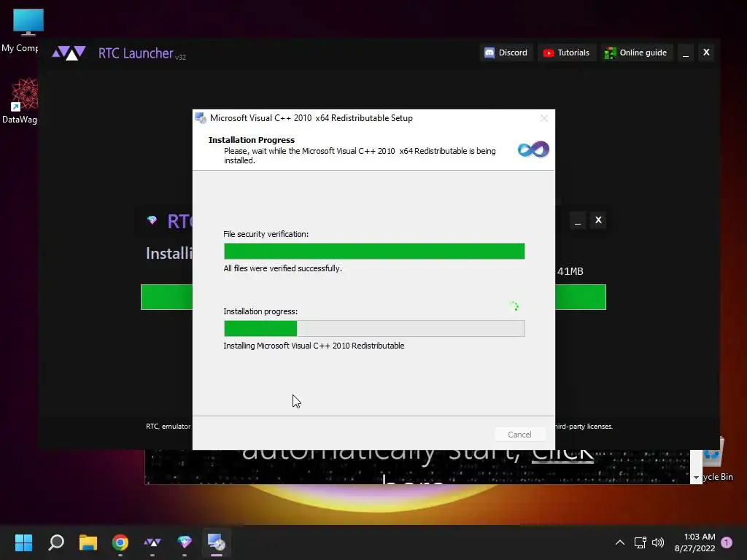The image size is (747, 560).
Task: Click Cancel in Visual C++ setup
Action: 519,435
